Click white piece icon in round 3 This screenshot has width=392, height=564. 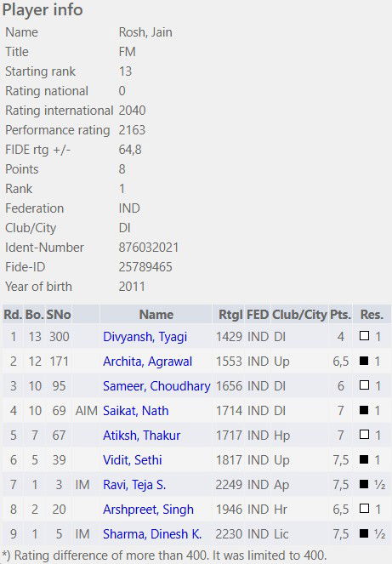pyautogui.click(x=364, y=385)
